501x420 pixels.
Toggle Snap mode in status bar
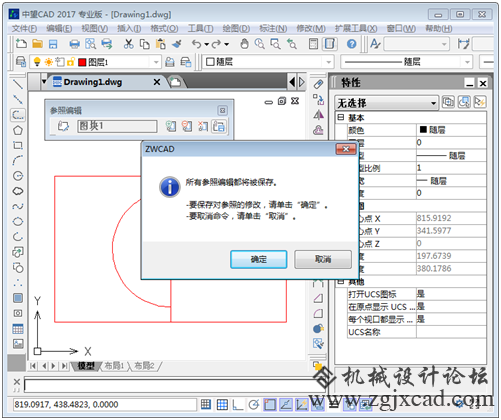coord(206,404)
